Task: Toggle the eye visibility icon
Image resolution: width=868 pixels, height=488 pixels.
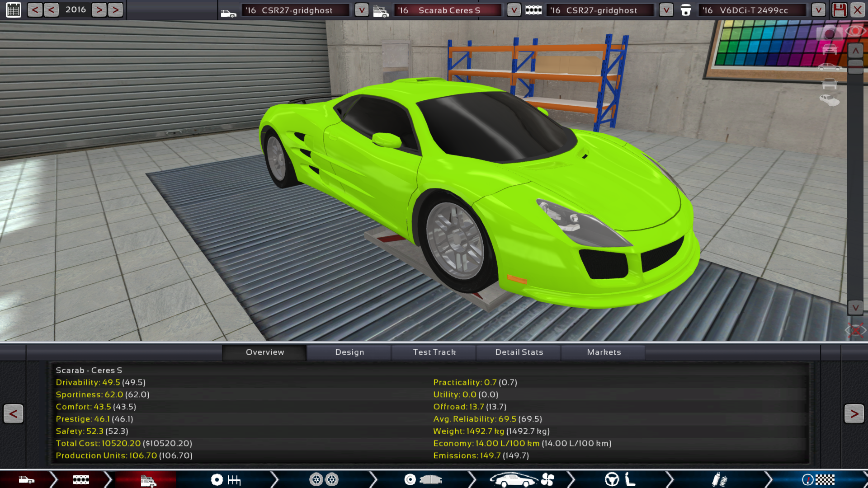Action: pos(855,31)
